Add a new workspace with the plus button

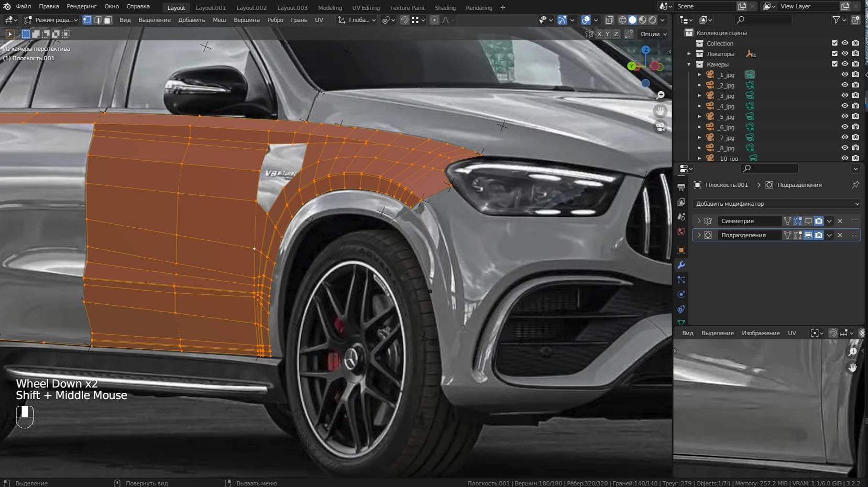tap(502, 7)
